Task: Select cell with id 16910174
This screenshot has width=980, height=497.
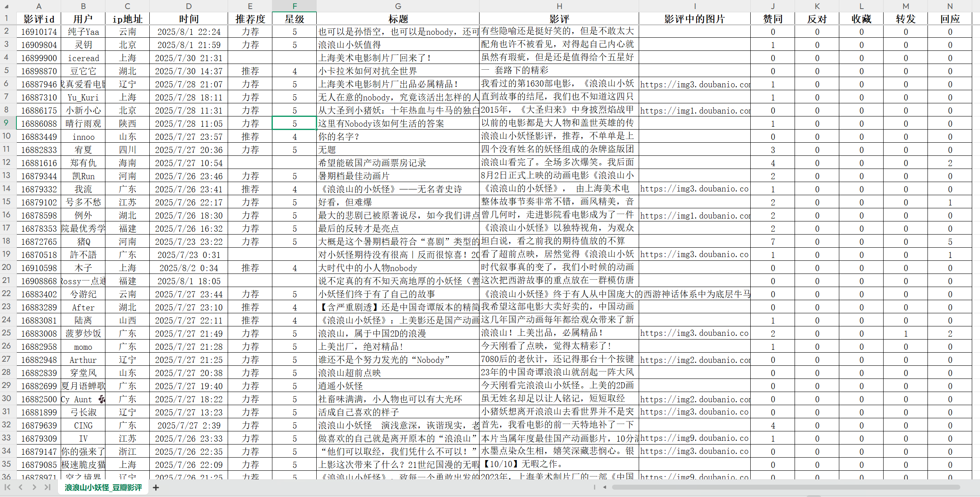Action: point(39,32)
